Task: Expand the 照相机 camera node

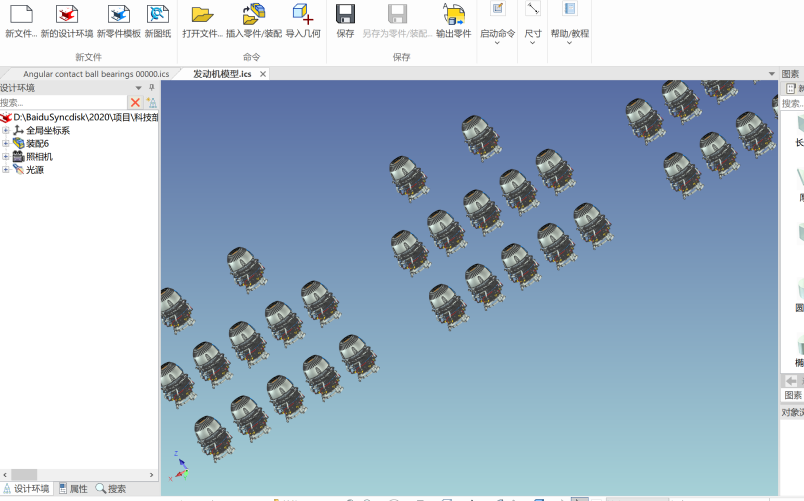Action: tap(6, 156)
